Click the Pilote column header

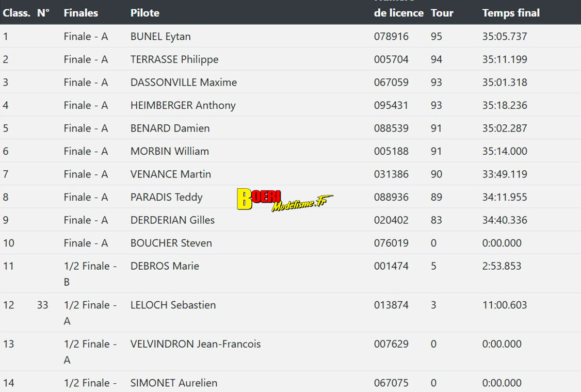click(x=144, y=13)
